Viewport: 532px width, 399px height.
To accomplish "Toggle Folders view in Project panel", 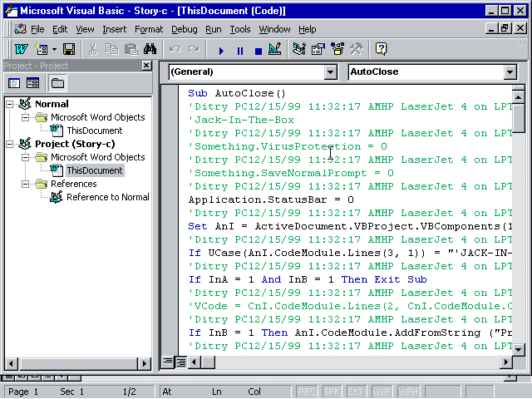I will pyautogui.click(x=57, y=83).
